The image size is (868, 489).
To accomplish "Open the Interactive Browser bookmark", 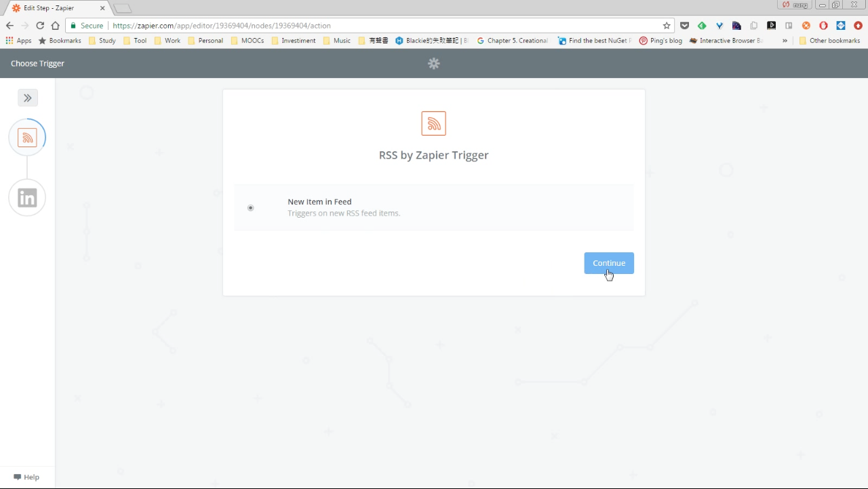I will (x=726, y=41).
